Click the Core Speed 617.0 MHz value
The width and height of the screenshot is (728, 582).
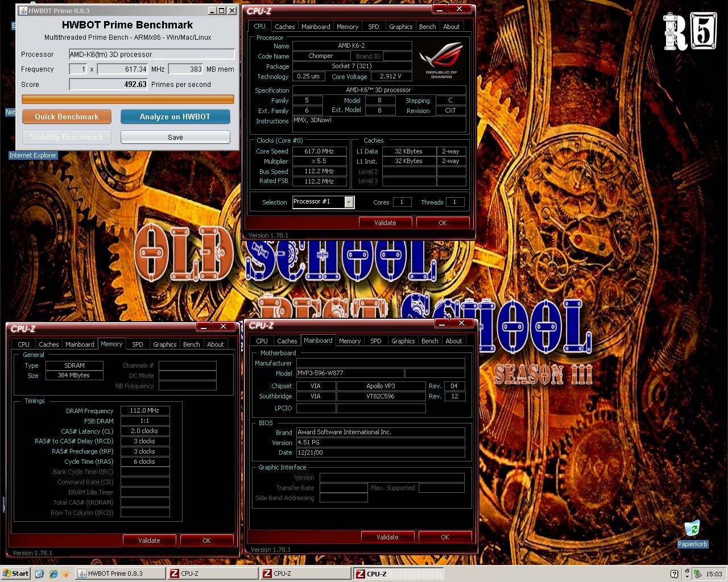(320, 151)
